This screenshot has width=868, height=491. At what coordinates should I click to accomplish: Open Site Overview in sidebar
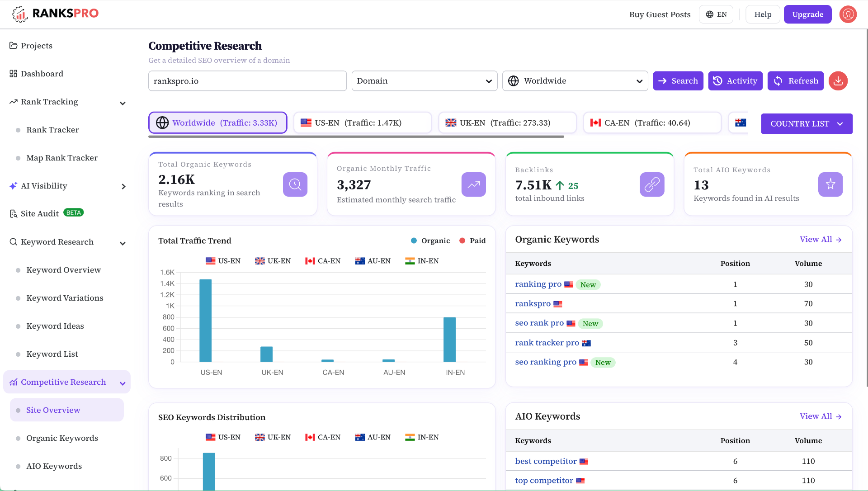coord(67,410)
